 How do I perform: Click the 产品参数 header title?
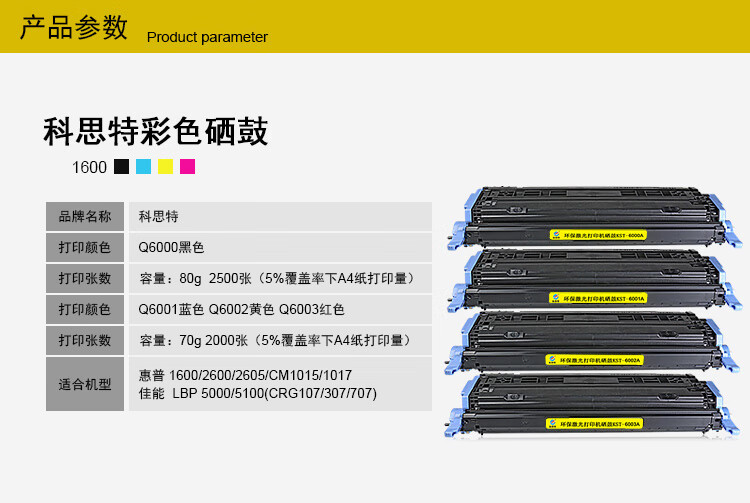pos(74,28)
